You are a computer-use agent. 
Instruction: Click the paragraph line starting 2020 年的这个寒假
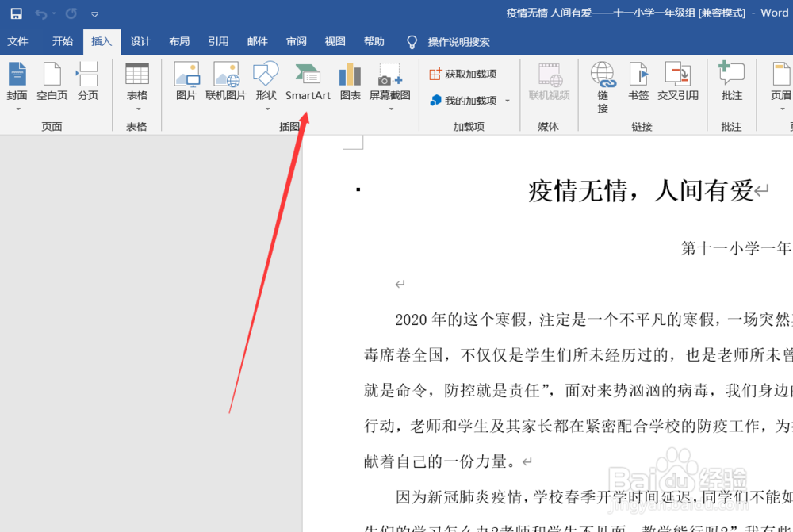[x=594, y=320]
